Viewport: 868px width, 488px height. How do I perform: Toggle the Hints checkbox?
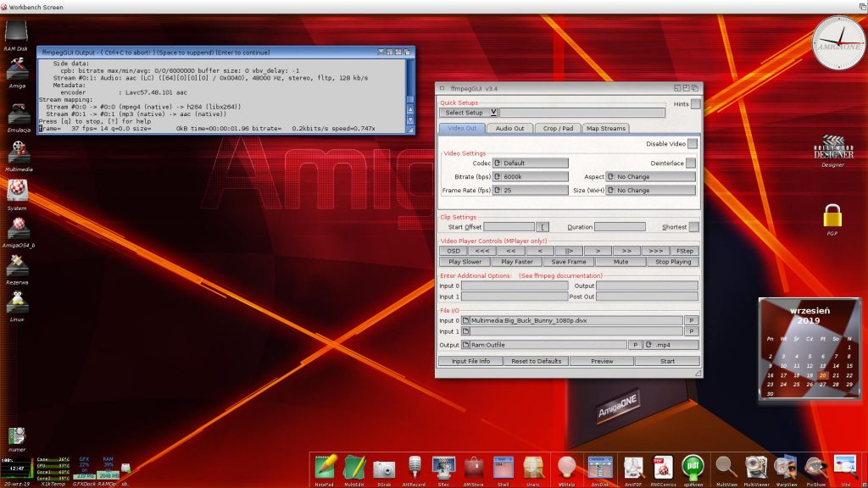(x=695, y=104)
